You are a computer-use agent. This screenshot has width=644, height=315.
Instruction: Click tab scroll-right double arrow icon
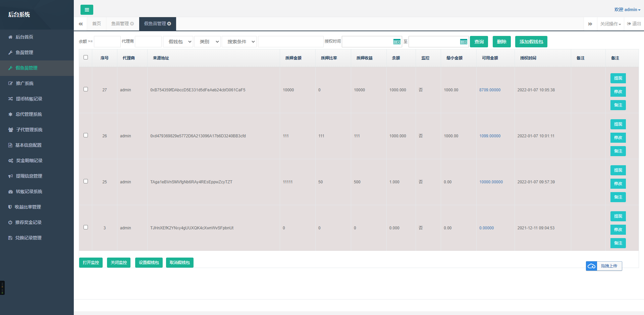click(590, 24)
